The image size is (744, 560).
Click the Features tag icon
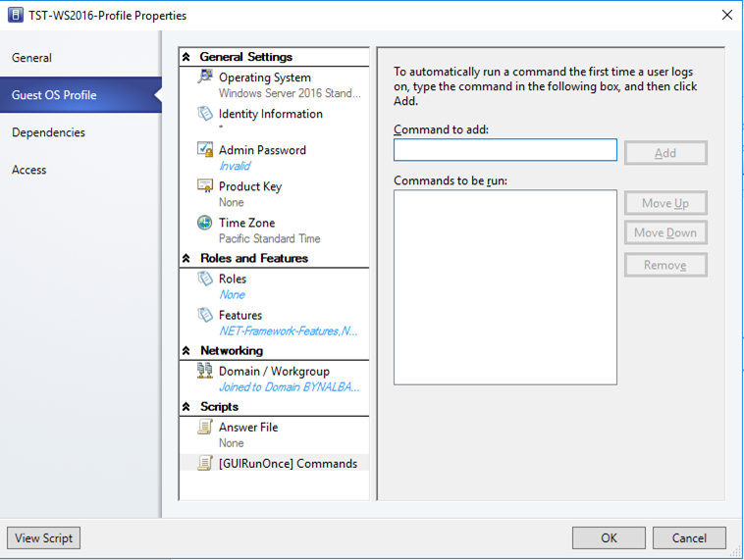click(205, 315)
